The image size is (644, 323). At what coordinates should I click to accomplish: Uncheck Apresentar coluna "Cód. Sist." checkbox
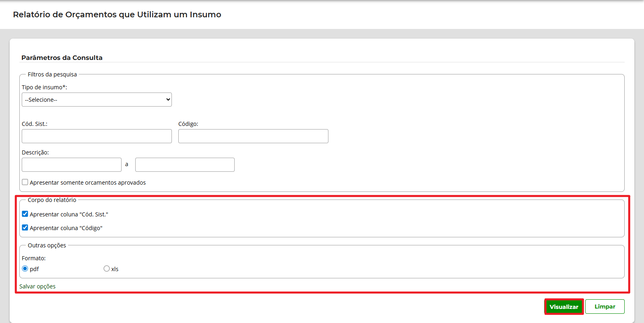25,214
